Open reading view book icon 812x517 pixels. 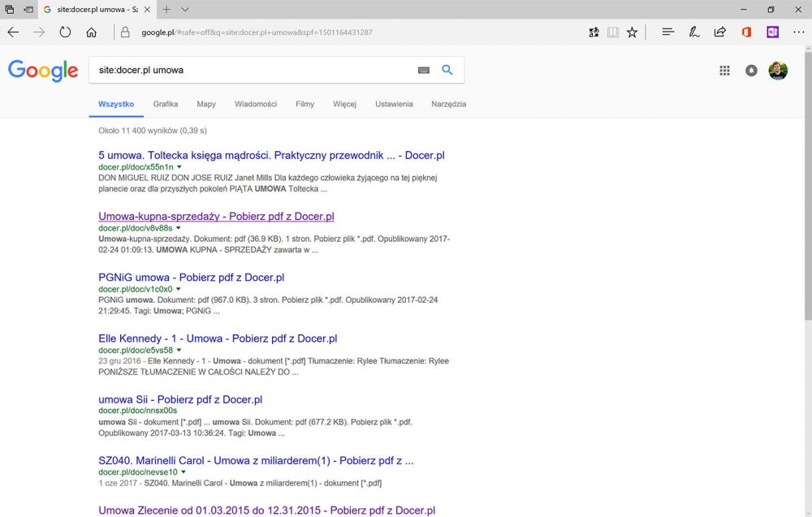click(x=612, y=32)
